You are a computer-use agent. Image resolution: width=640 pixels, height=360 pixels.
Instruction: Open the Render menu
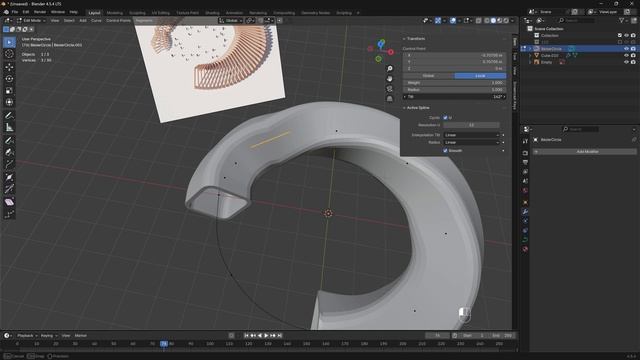point(40,12)
